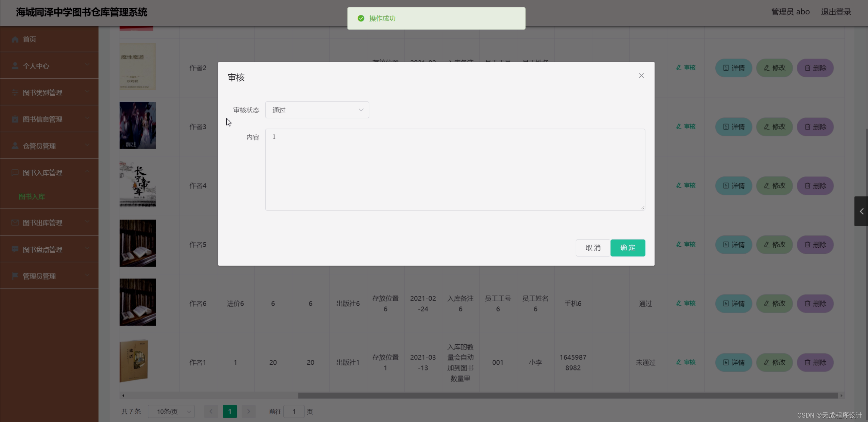
Task: Open the 审核状态 dropdown showing 通过
Action: coord(317,110)
